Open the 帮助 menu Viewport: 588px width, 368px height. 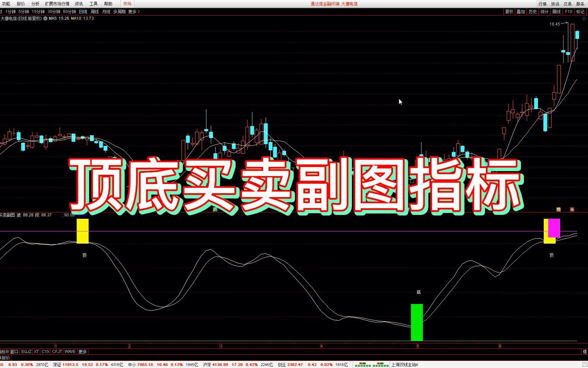(x=108, y=4)
